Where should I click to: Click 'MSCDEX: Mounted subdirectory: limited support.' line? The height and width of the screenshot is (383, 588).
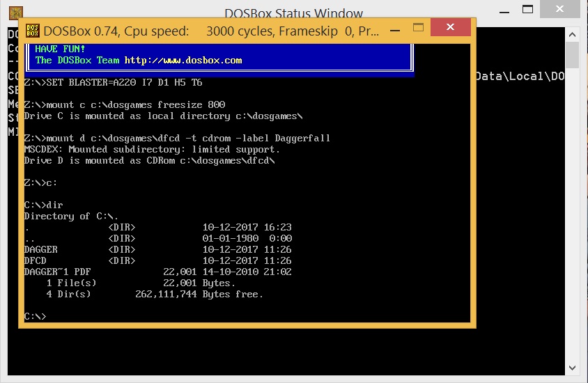(x=152, y=150)
